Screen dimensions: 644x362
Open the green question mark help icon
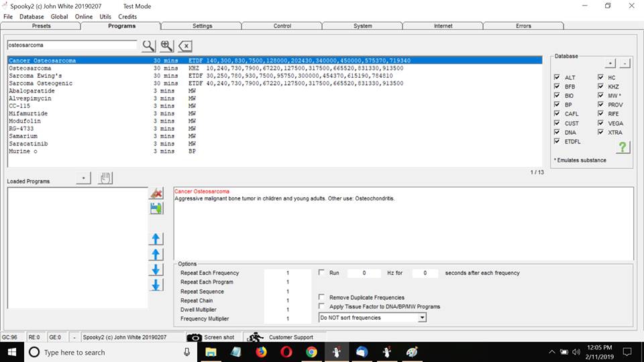point(623,147)
